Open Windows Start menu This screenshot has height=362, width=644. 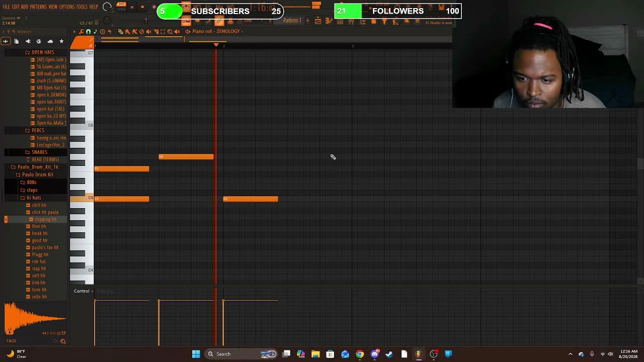pyautogui.click(x=196, y=354)
